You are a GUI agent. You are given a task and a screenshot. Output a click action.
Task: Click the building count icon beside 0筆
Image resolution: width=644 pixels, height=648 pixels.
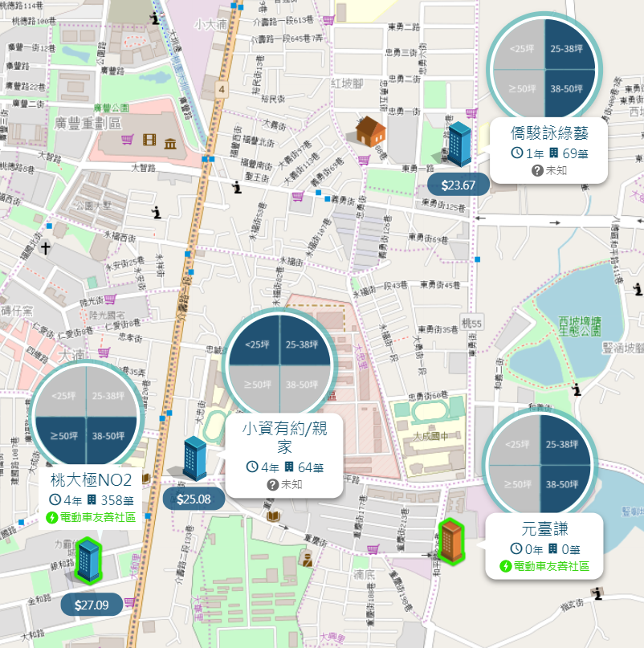point(552,548)
